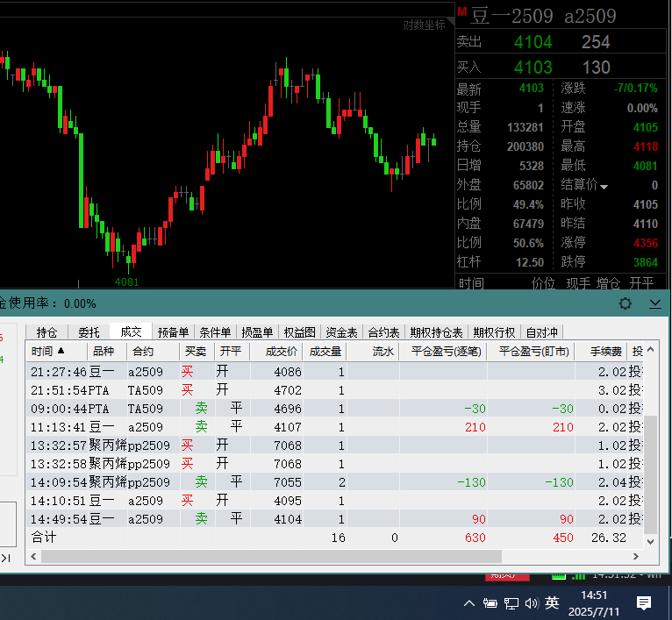Switch to 持仓 tab
672x620 pixels.
pos(46,332)
